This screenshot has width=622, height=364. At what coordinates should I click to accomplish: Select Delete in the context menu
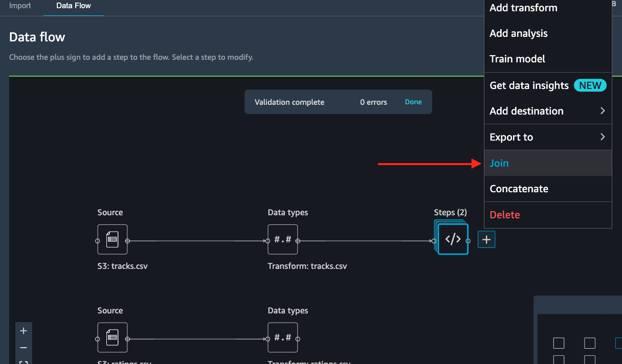[548, 215]
